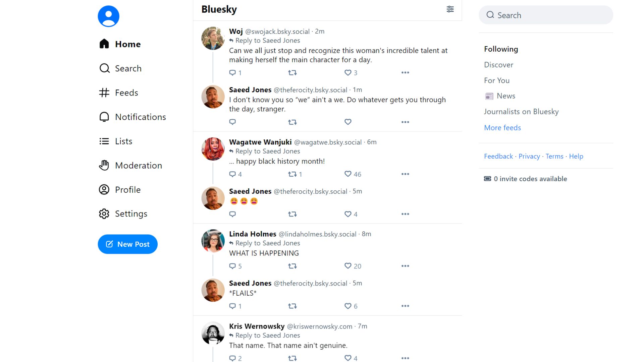This screenshot has width=644, height=362.
Task: Create a New Post
Action: (127, 244)
